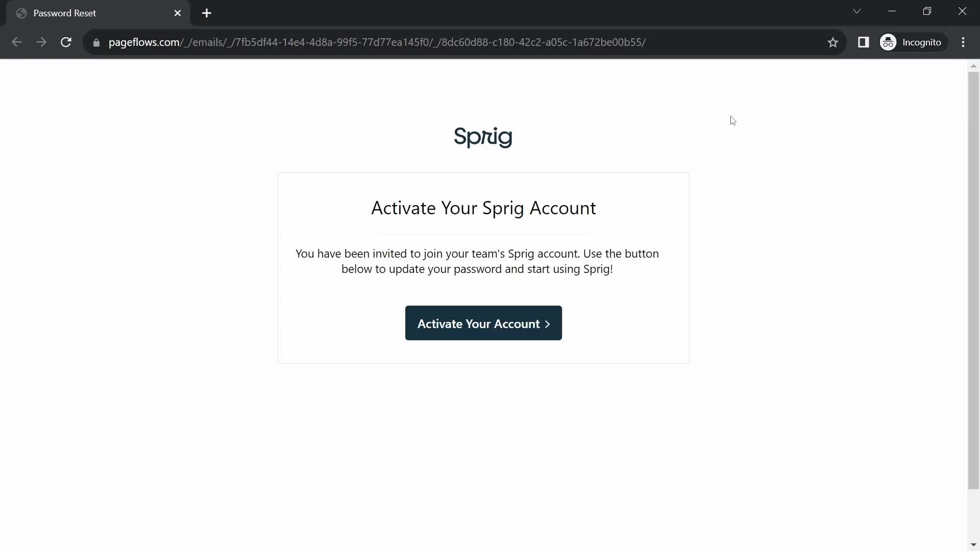
Task: Click the browser minimize window button
Action: 892,11
